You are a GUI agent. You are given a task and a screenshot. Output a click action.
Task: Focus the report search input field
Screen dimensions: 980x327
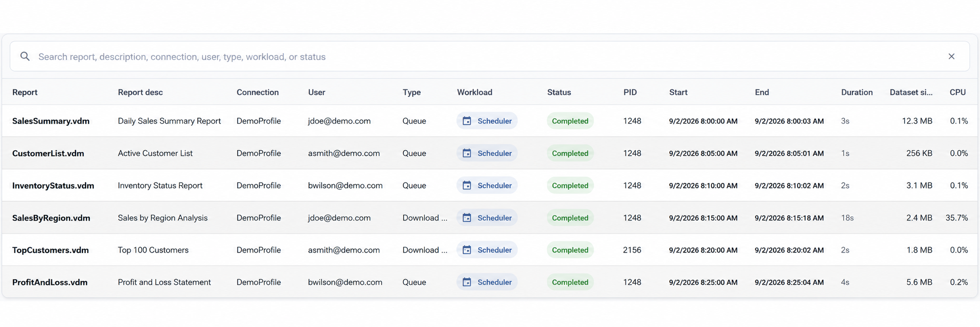[490, 56]
